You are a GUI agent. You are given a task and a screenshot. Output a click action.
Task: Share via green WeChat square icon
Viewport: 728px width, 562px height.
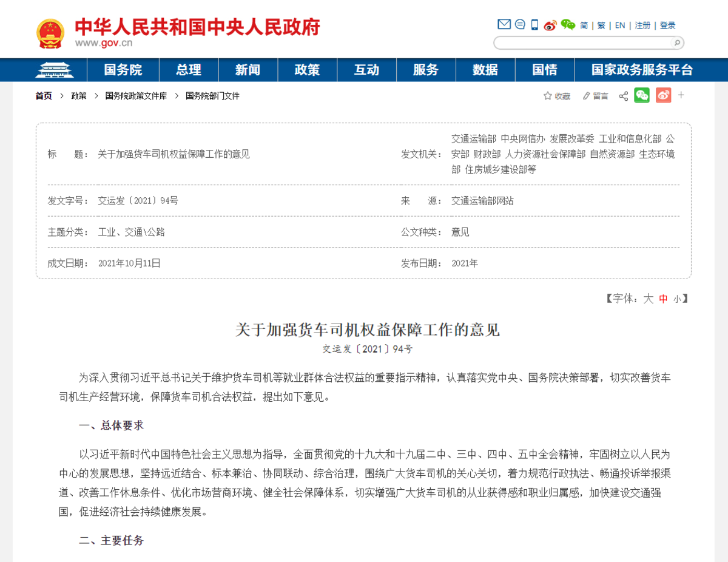click(x=642, y=95)
